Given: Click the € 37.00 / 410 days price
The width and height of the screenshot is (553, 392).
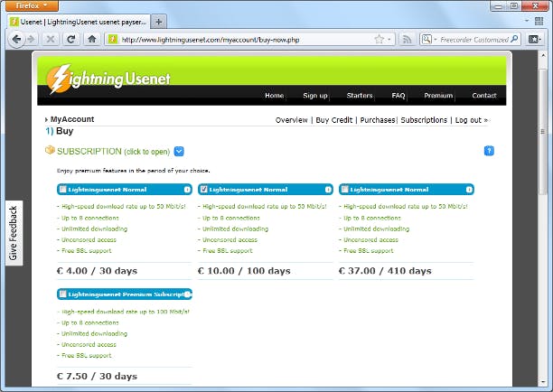Looking at the screenshot, I should [385, 271].
